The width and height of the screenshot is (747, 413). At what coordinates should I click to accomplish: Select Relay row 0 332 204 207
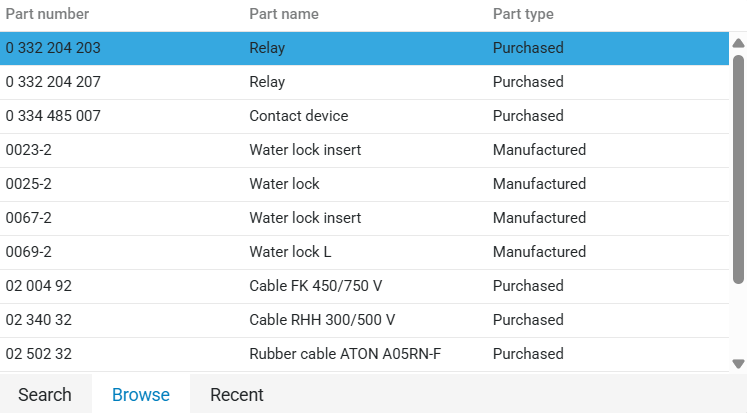click(x=364, y=82)
